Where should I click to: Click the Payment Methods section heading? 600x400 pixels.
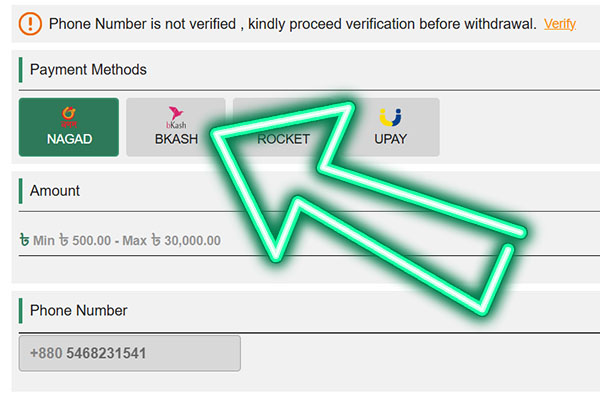pos(88,70)
